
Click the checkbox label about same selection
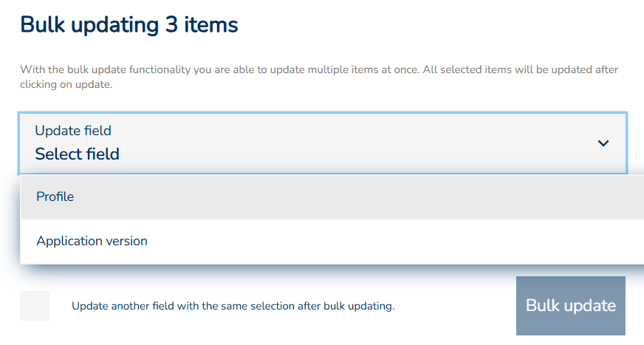tap(233, 306)
